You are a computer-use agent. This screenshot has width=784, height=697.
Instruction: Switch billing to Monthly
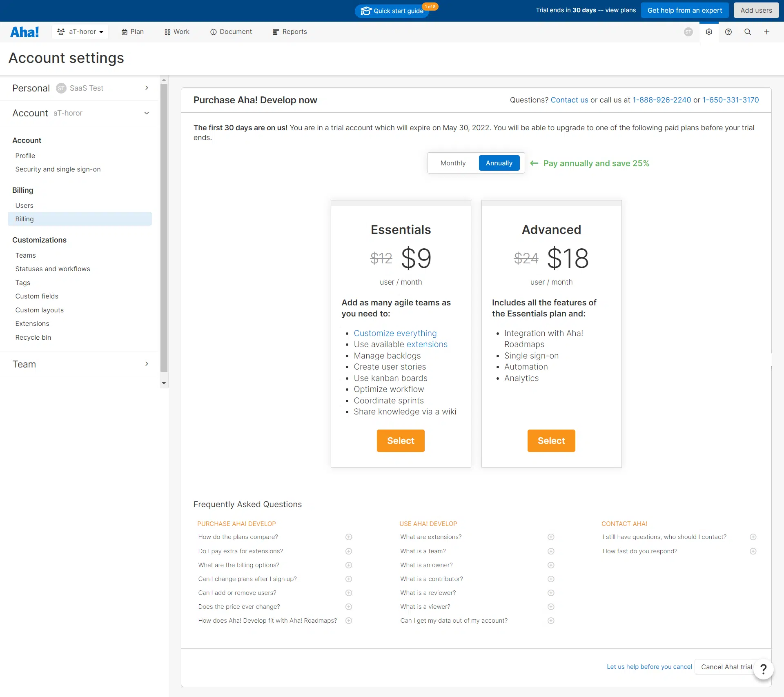(453, 163)
